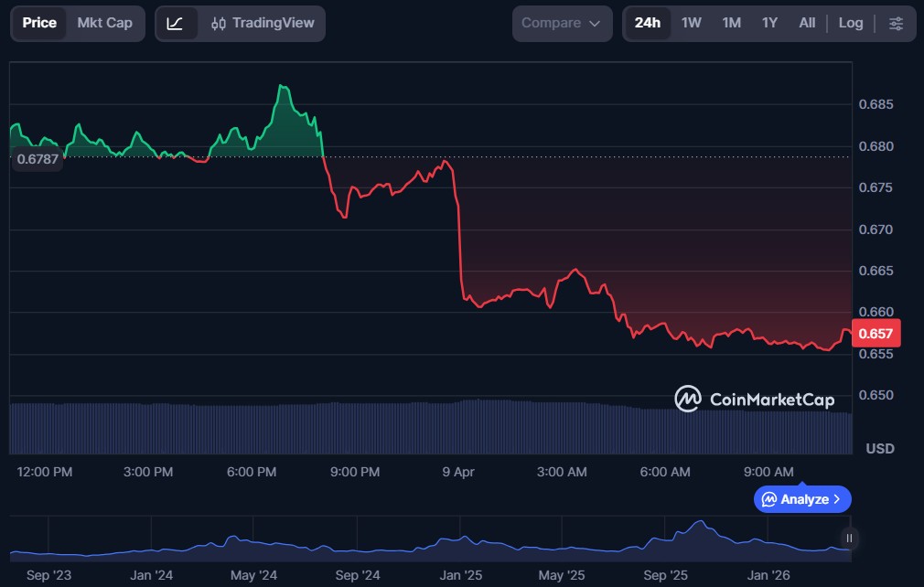
Task: Click the chevron in the Analyze button
Action: click(838, 499)
